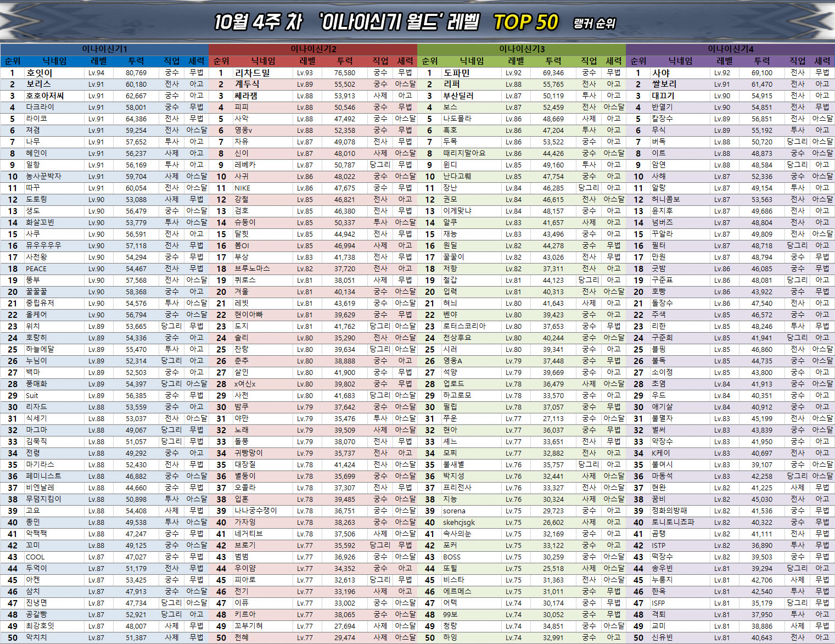
Task: Click the ISTP player in 이나이신기4
Action: point(658,545)
